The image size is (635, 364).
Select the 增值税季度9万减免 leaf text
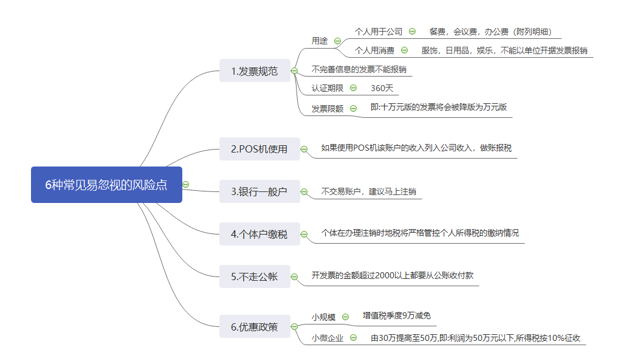tap(396, 315)
